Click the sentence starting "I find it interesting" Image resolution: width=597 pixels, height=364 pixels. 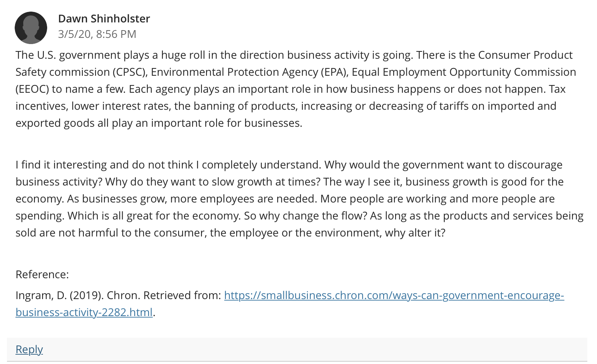168,165
